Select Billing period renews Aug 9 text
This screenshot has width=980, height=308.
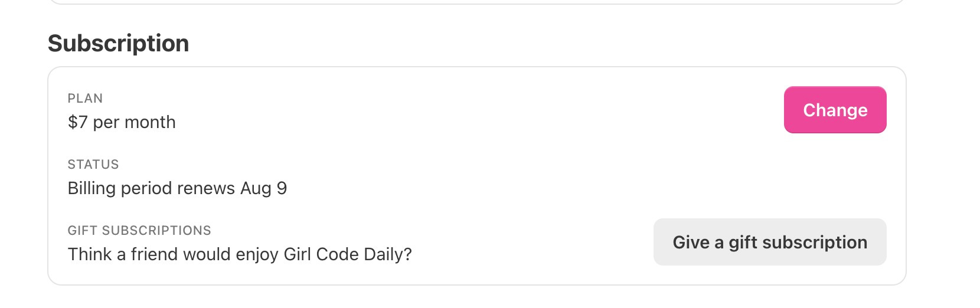177,188
